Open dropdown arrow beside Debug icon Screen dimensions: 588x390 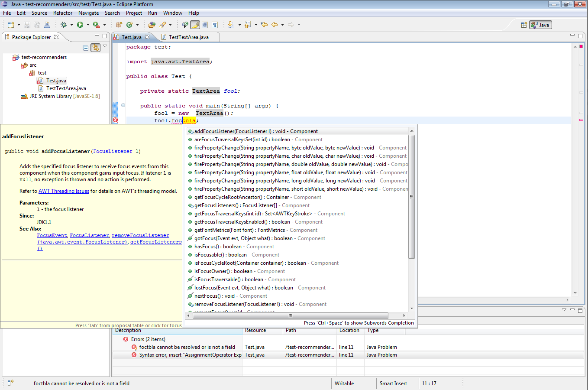pyautogui.click(x=71, y=25)
